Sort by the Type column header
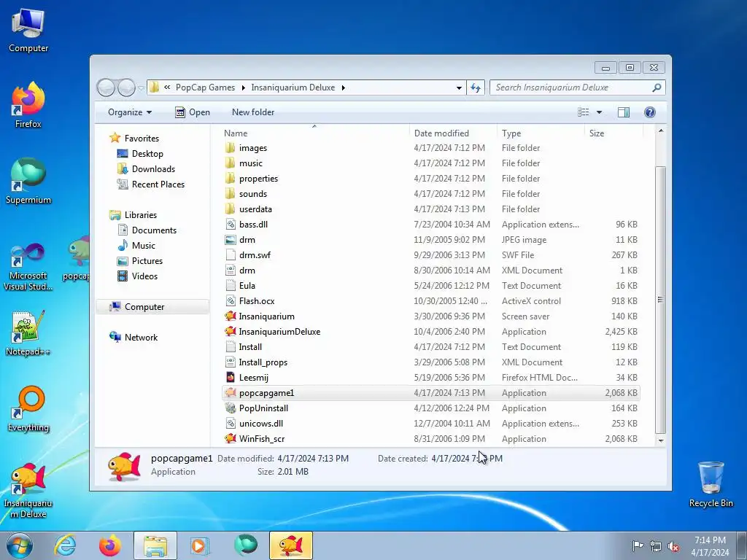Screen dimensions: 747x560 (541, 133)
